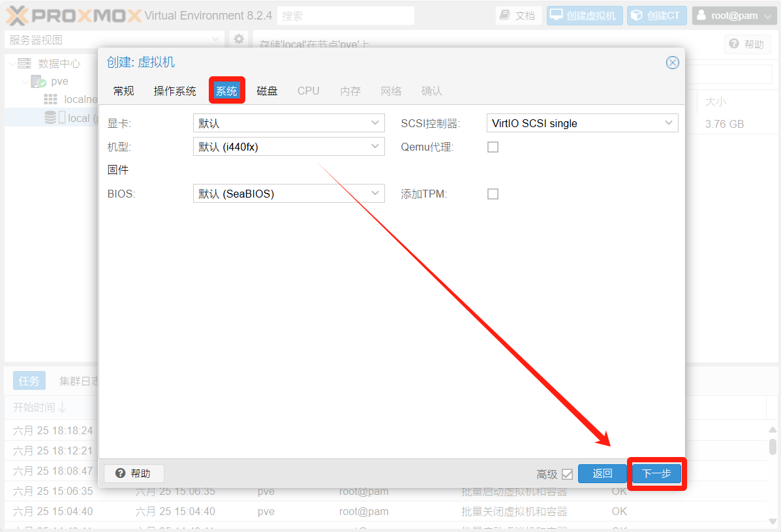Click the 返回 back button
The image size is (781, 532).
(x=602, y=474)
